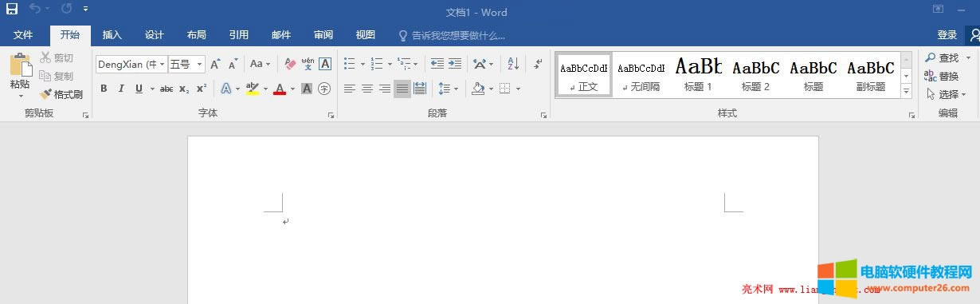980x304 pixels.
Task: Switch to the 邮件 tab
Action: [281, 35]
